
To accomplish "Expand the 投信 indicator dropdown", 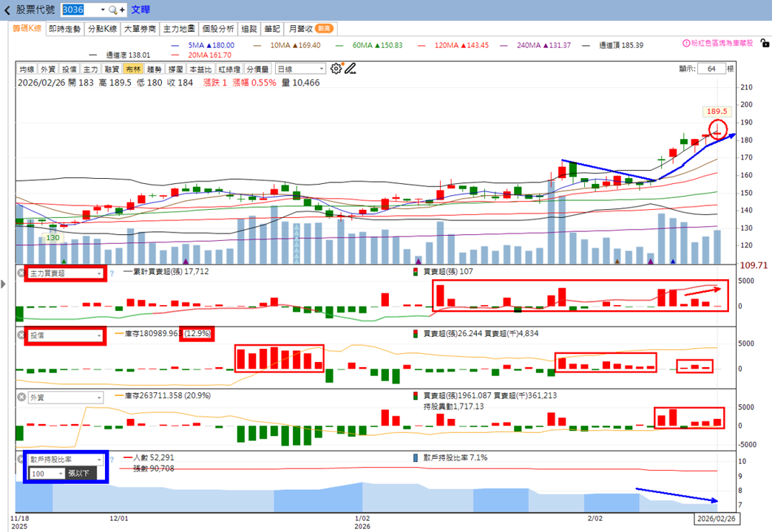I will 65,335.
